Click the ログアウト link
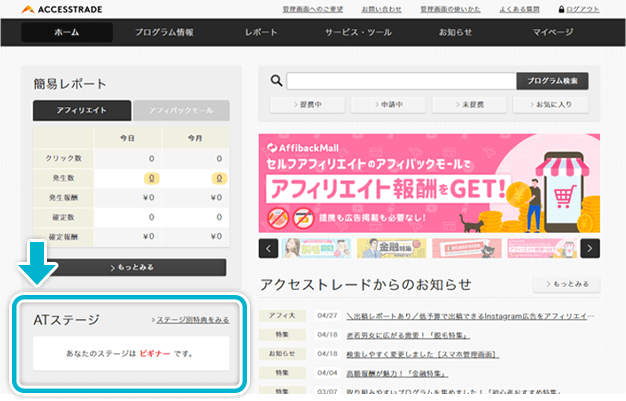 tap(582, 9)
